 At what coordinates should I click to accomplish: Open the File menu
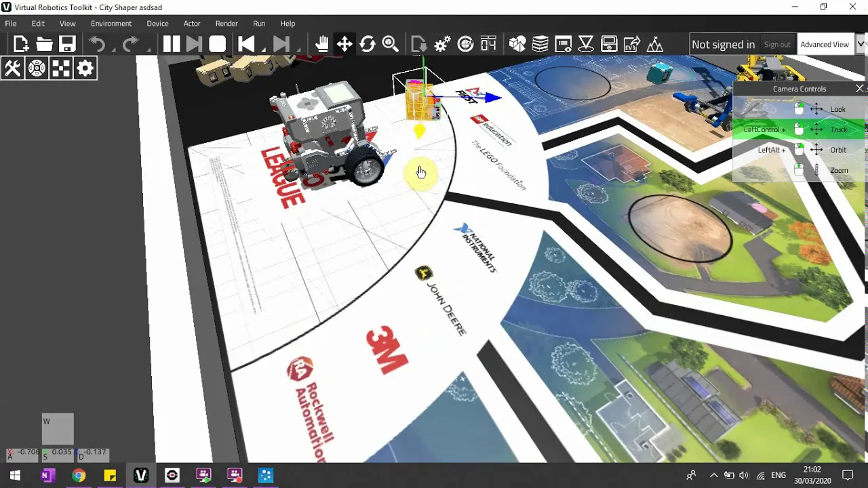[11, 24]
